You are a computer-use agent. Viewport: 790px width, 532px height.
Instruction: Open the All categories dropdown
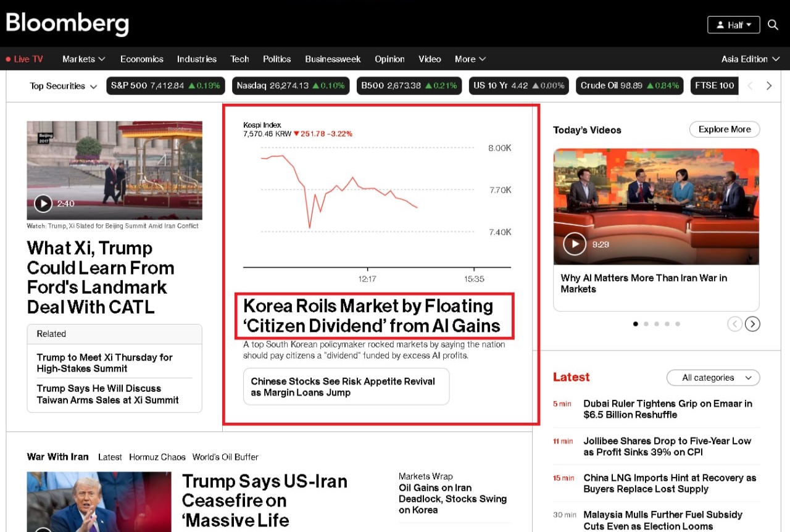pyautogui.click(x=713, y=378)
